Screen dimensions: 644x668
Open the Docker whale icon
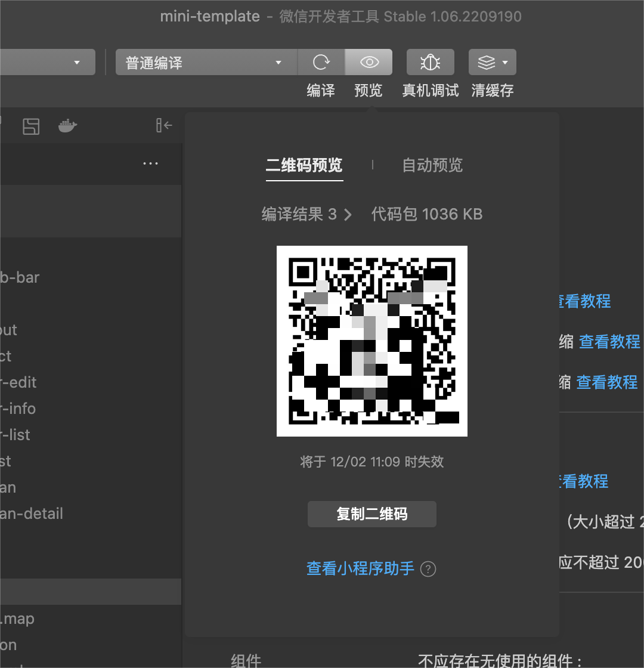[x=67, y=126]
